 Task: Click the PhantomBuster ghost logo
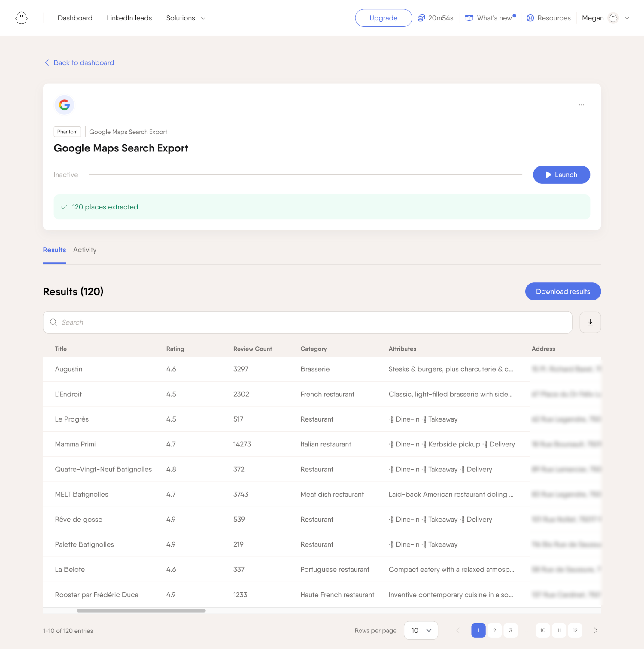click(22, 18)
